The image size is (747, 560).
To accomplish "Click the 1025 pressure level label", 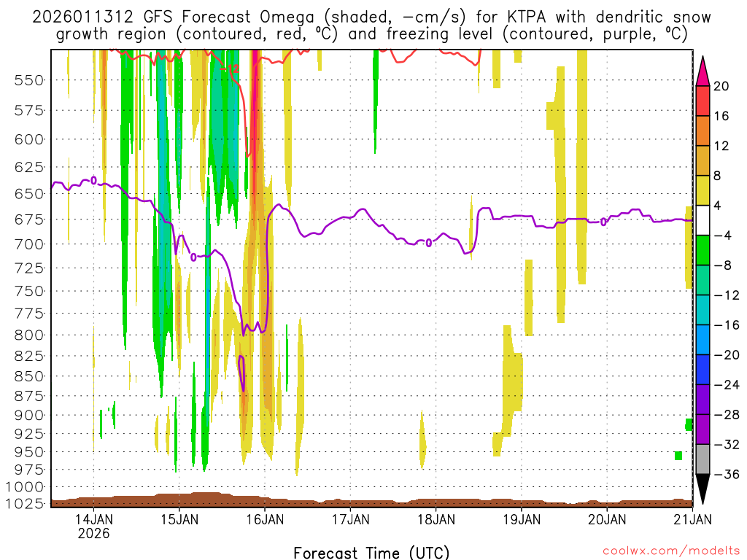I will click(x=26, y=503).
